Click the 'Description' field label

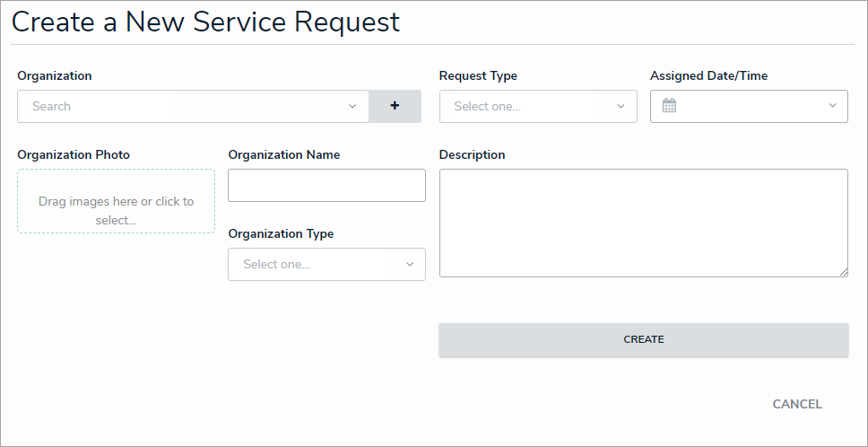472,154
